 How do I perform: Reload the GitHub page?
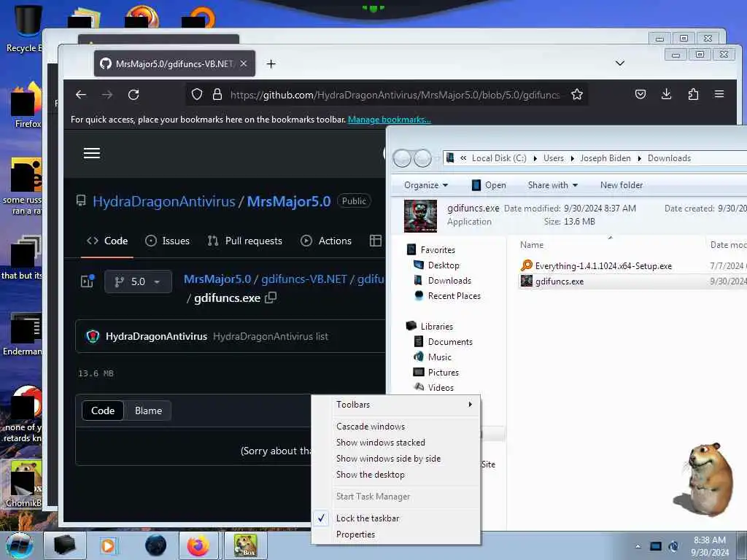(x=133, y=95)
